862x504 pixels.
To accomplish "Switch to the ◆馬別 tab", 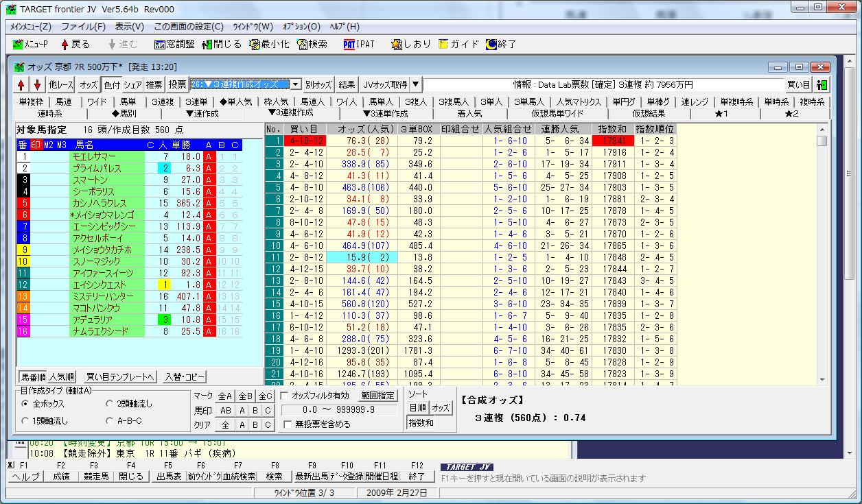I will [x=124, y=114].
